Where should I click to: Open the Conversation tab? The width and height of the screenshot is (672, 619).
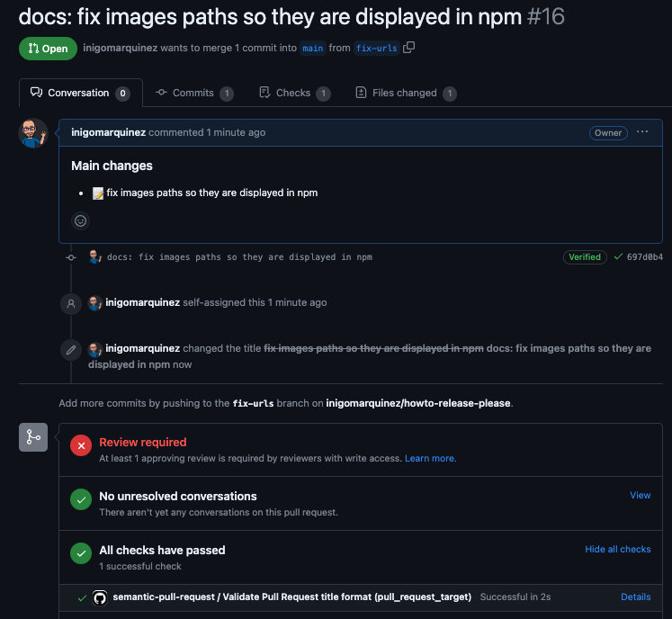pos(81,93)
